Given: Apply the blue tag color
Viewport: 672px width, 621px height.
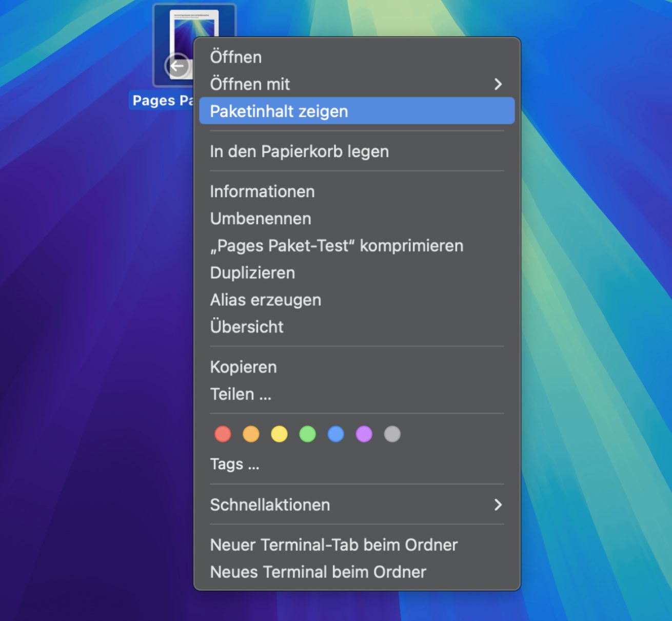Looking at the screenshot, I should pyautogui.click(x=335, y=434).
